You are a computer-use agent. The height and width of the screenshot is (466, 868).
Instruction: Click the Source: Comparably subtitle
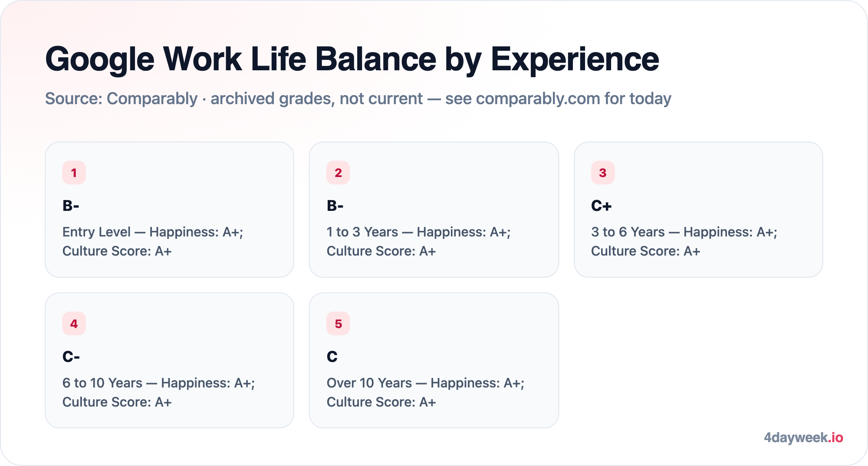point(358,98)
